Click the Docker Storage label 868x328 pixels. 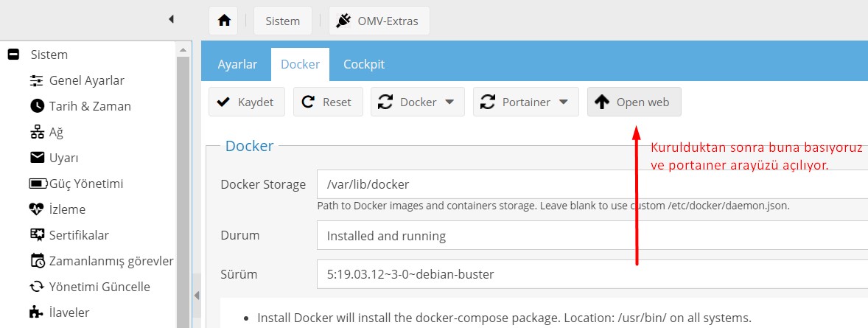(x=263, y=184)
